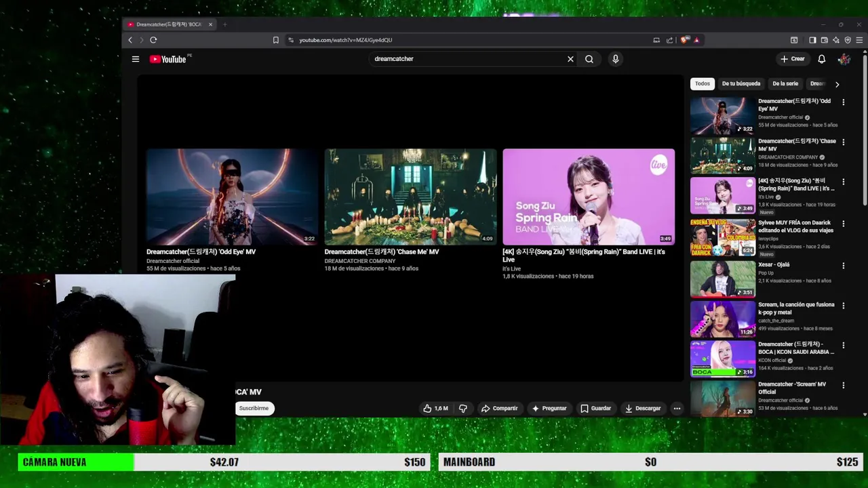The width and height of the screenshot is (868, 488).
Task: Go back with the browser back arrow
Action: point(130,40)
